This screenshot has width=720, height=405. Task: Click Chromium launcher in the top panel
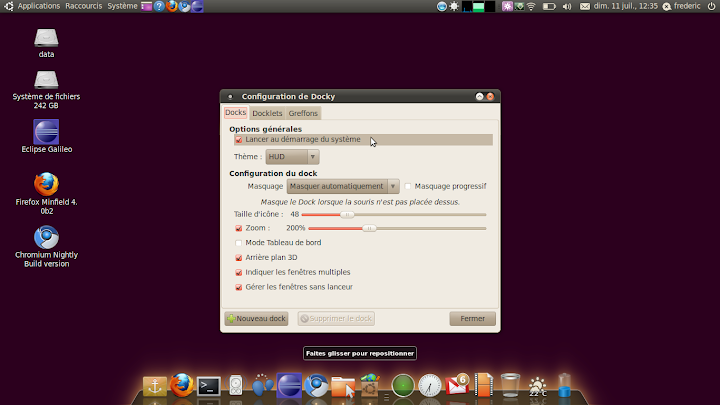point(185,6)
